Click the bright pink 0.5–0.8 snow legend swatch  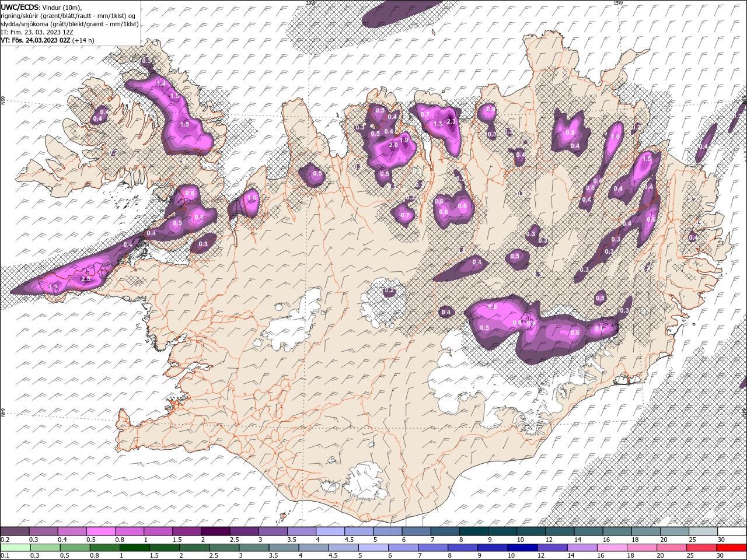100,531
